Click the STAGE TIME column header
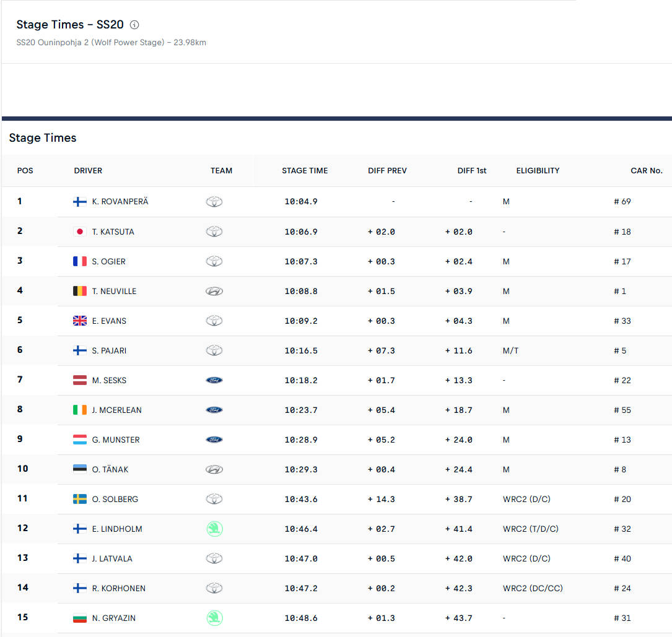Screen dimensions: 672x637 305,170
